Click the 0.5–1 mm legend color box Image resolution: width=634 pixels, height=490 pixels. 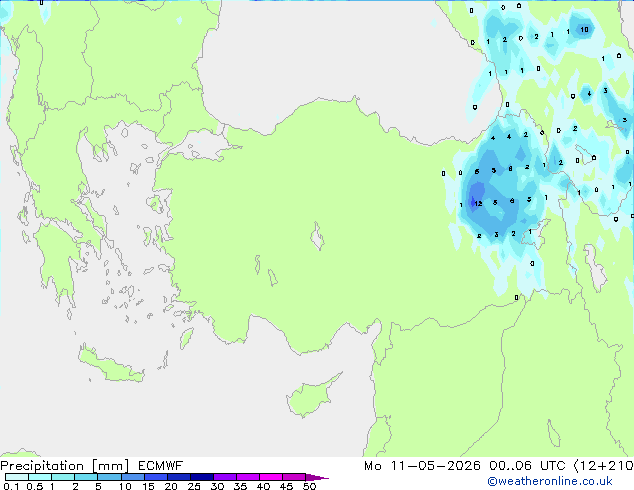40,477
